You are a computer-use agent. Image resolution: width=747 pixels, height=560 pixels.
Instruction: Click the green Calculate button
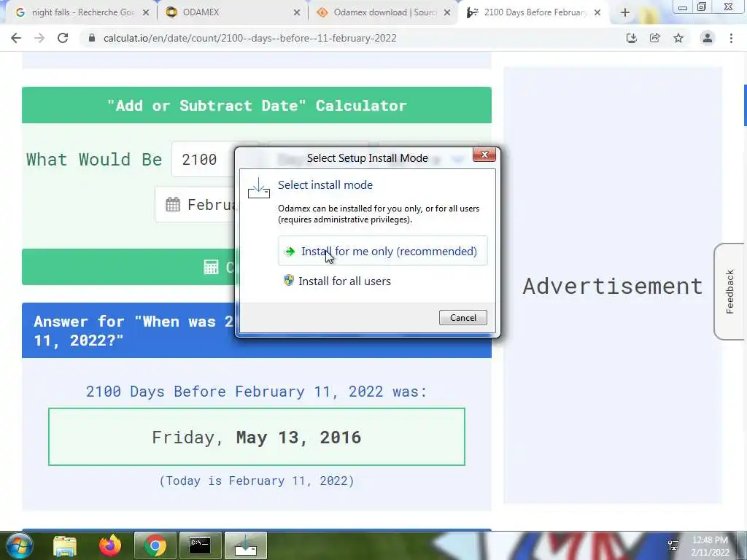128,267
